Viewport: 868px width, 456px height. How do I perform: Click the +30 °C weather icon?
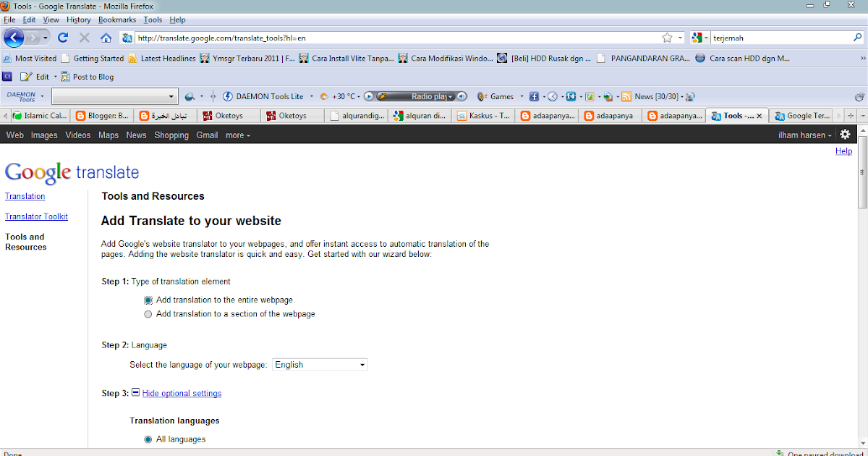[x=324, y=96]
